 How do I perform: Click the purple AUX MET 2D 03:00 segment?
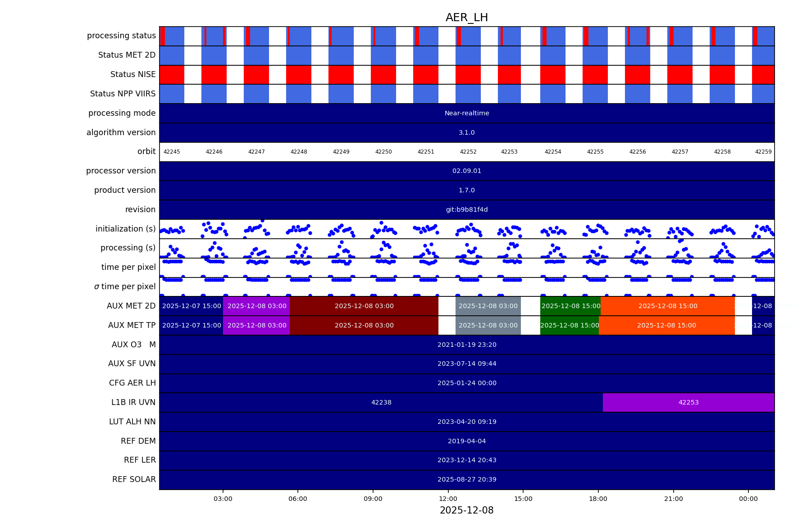point(256,306)
